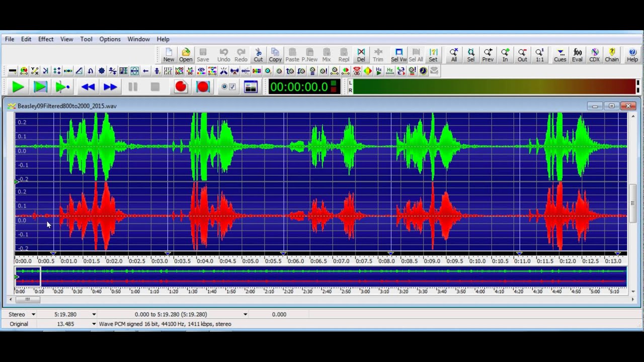Undo the last edit via the Undo icon
This screenshot has width=644, height=362.
[x=224, y=55]
